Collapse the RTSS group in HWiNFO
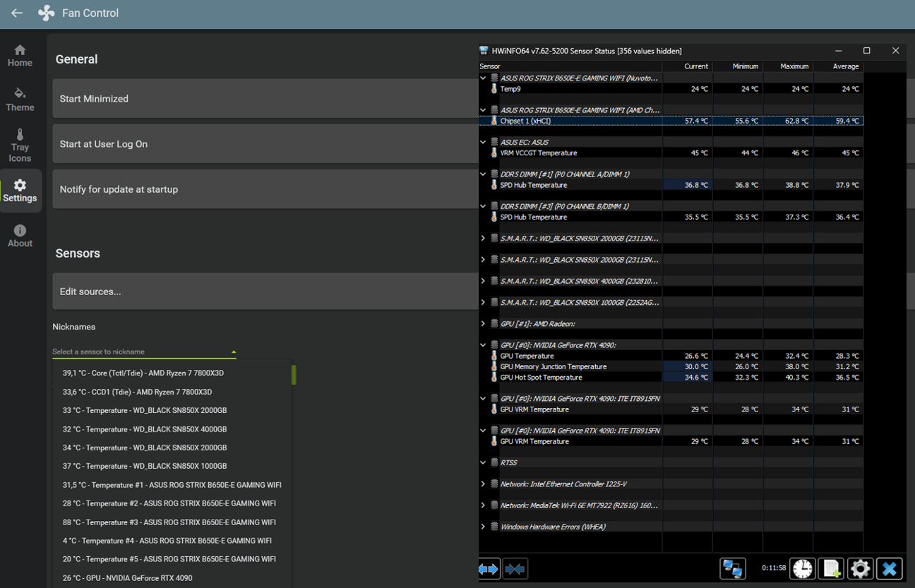 click(x=483, y=462)
